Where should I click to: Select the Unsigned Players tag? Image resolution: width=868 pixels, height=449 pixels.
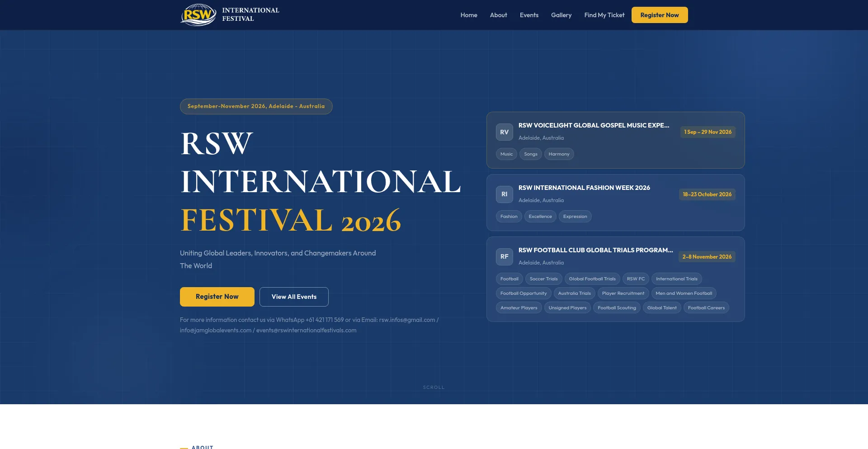pyautogui.click(x=567, y=308)
